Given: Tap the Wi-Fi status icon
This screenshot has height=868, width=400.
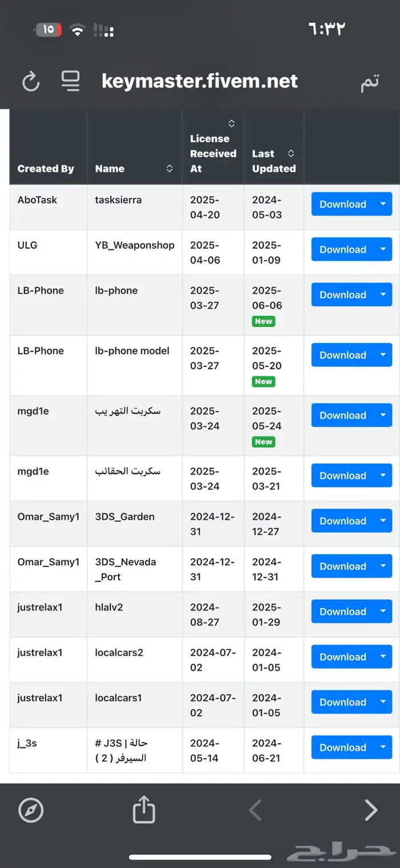Looking at the screenshot, I should pos(77,29).
